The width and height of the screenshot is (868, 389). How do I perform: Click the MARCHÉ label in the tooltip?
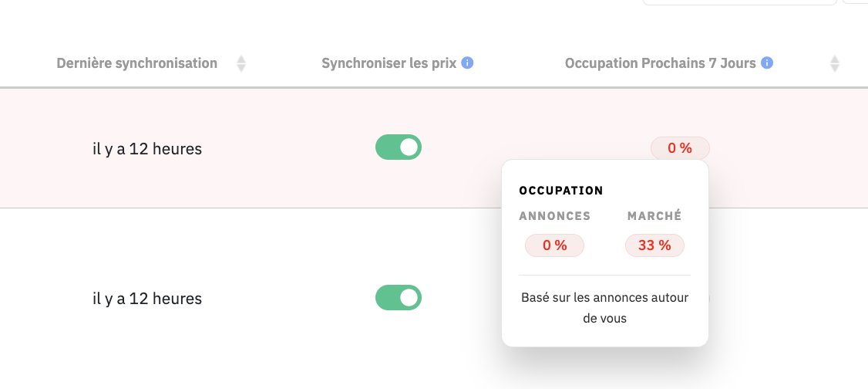pos(654,216)
